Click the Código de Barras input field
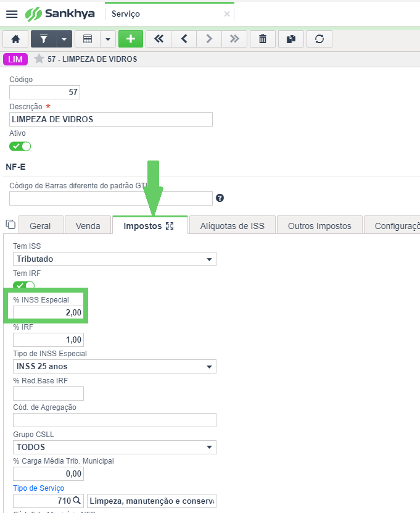420x513 pixels. [x=111, y=199]
